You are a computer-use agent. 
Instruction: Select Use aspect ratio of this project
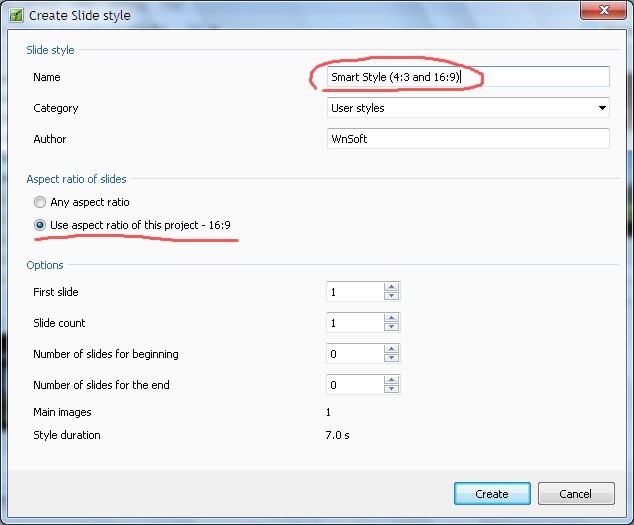40,225
